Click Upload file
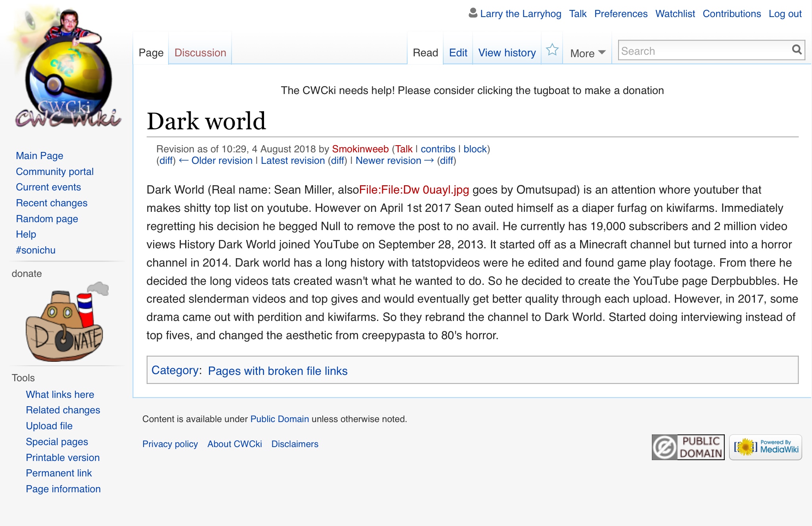Screen dimensions: 812x526 click(x=49, y=426)
